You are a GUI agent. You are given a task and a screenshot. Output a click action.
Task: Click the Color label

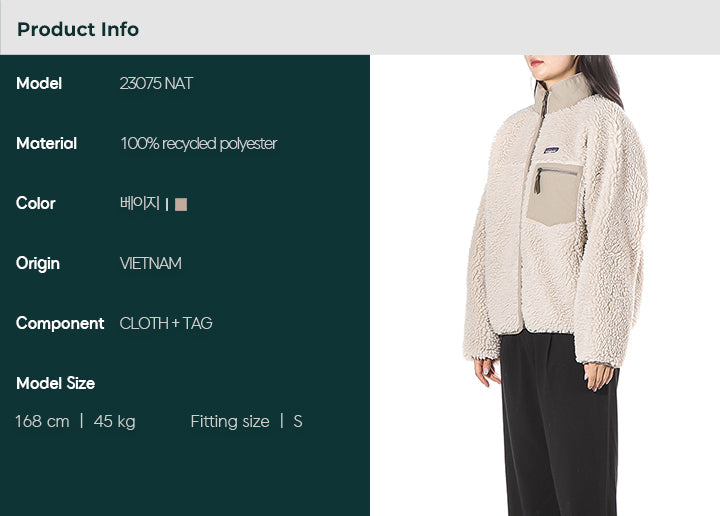pyautogui.click(x=35, y=203)
